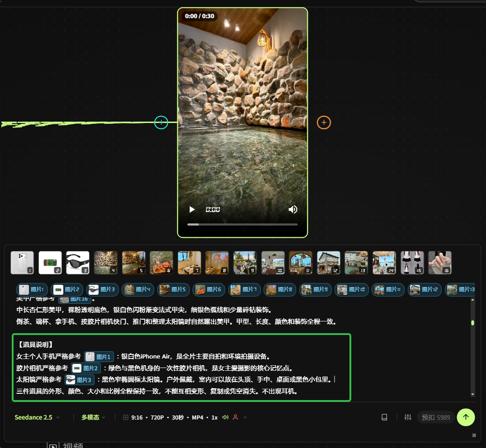The width and height of the screenshot is (486, 448).
Task: Select thumbnail 4 of the stone wall
Action: point(106,263)
